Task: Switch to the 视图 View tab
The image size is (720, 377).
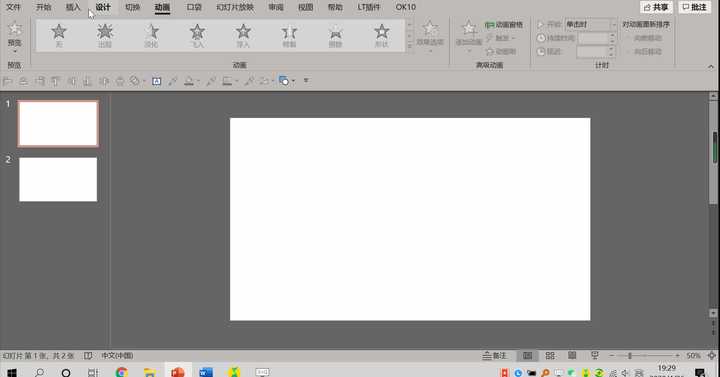Action: [305, 7]
